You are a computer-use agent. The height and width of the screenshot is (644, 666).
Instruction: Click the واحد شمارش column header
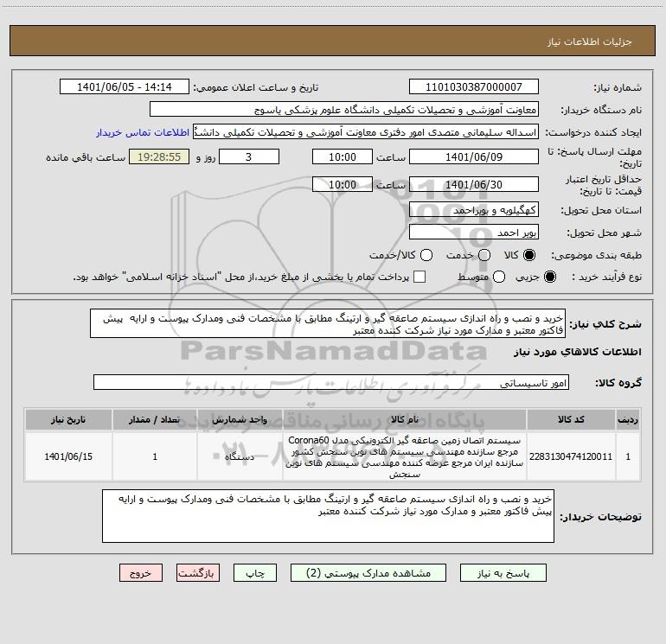tap(240, 419)
